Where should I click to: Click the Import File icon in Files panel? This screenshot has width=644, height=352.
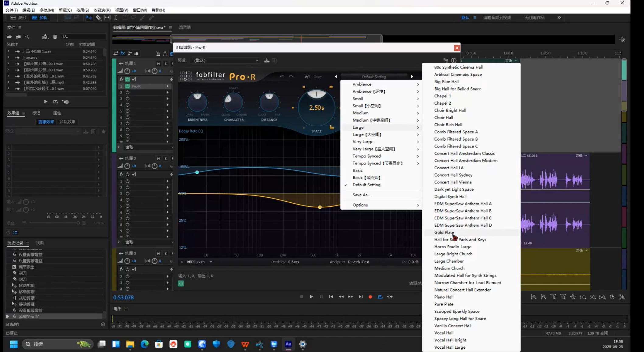point(18,37)
